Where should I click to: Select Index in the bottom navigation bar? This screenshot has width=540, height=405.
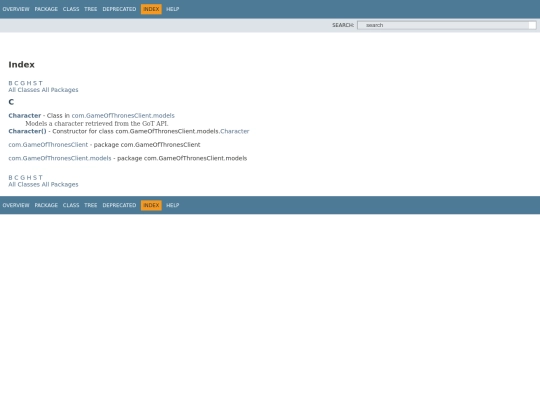(151, 205)
